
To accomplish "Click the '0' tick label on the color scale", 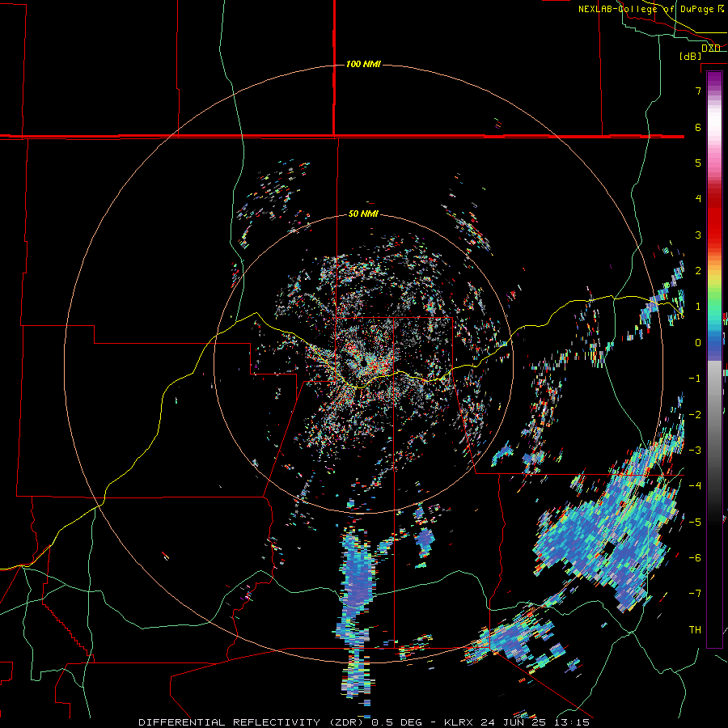I will 698,343.
